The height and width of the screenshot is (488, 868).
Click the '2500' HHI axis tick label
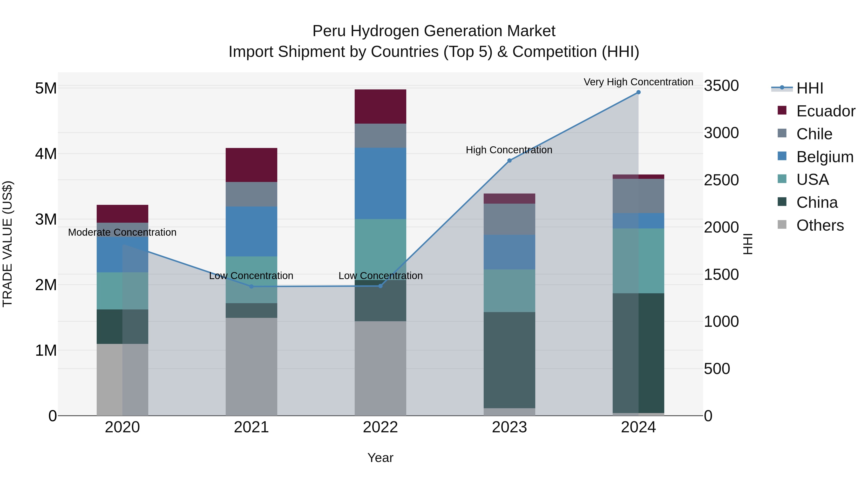(x=721, y=180)
